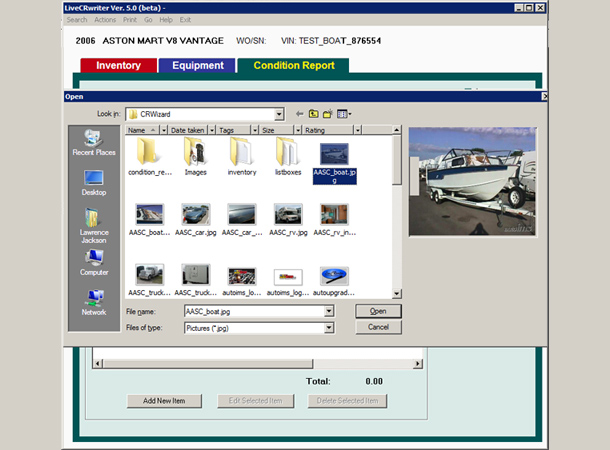Open the Tags column dropdown arrow
This screenshot has height=450, width=610.
click(x=255, y=130)
